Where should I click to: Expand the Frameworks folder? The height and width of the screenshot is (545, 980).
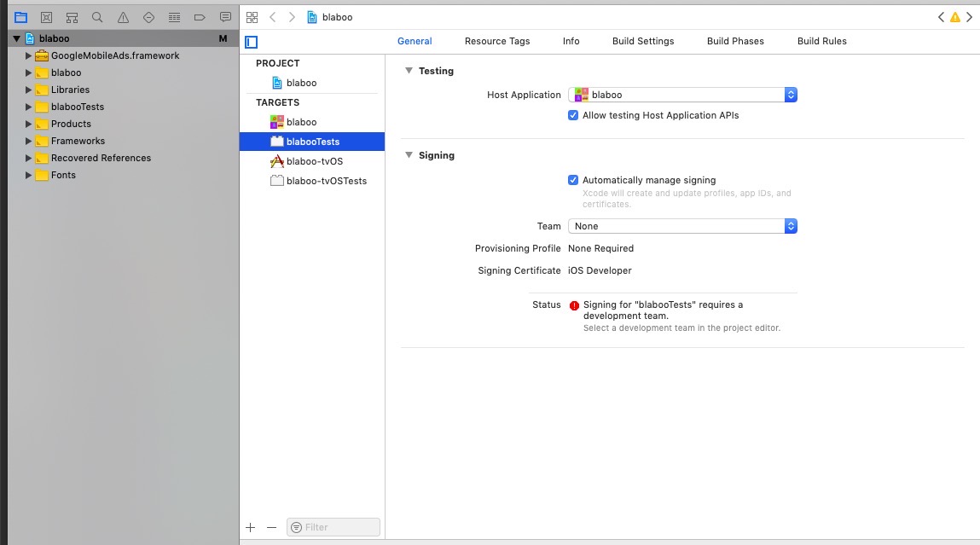(28, 142)
